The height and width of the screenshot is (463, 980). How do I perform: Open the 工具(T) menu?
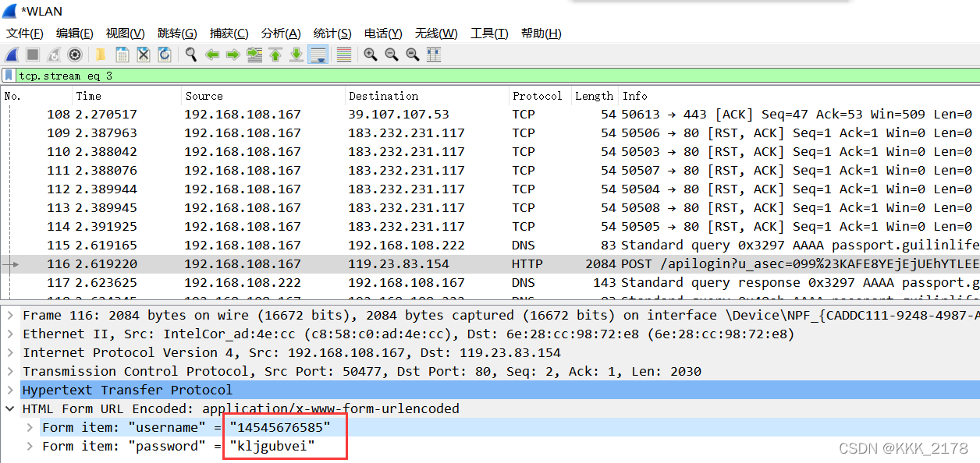[x=489, y=34]
